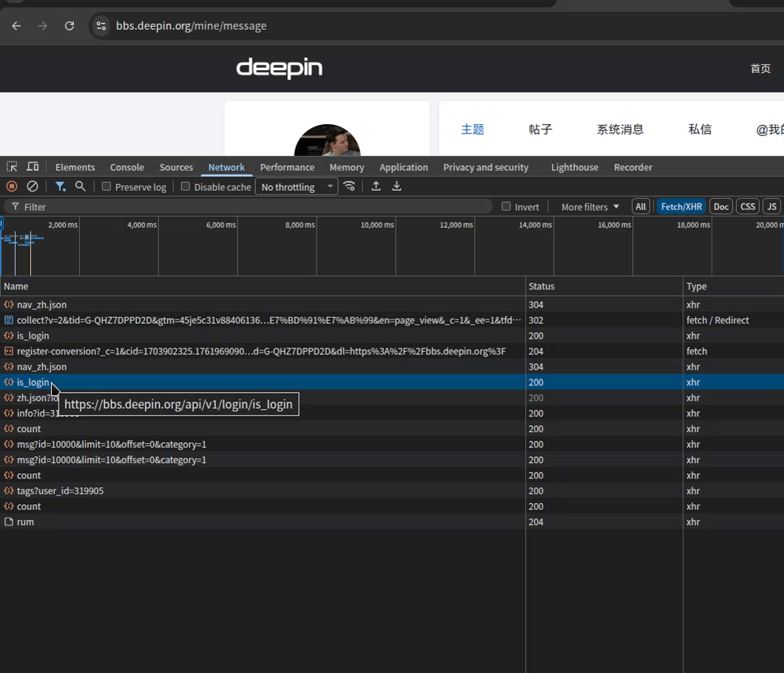The height and width of the screenshot is (673, 784).
Task: Stop recording network log
Action: pos(12,186)
